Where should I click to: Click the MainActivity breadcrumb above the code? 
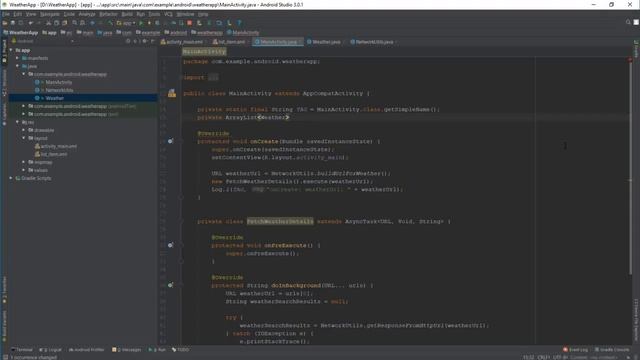(204, 52)
